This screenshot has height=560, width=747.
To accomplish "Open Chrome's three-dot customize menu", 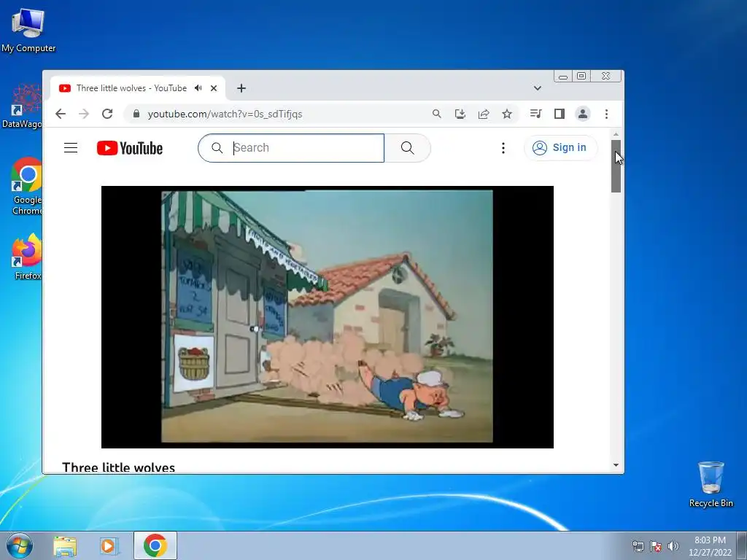I will click(x=606, y=114).
